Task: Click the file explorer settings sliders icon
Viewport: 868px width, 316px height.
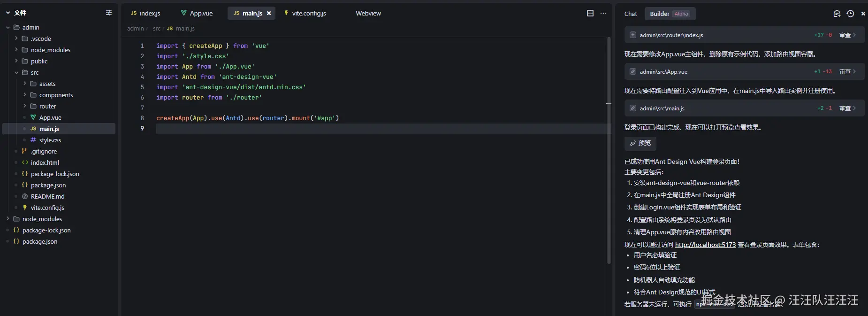Action: pyautogui.click(x=109, y=13)
